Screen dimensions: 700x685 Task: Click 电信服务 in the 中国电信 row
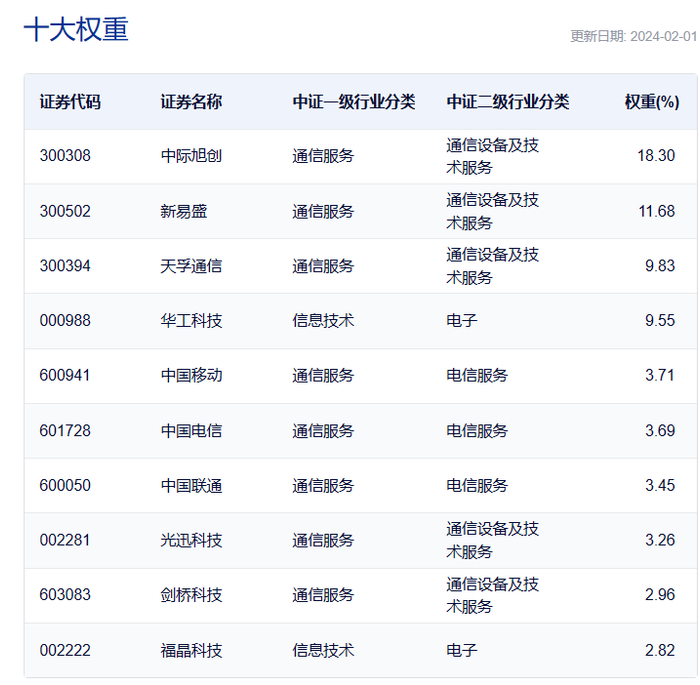tap(477, 431)
